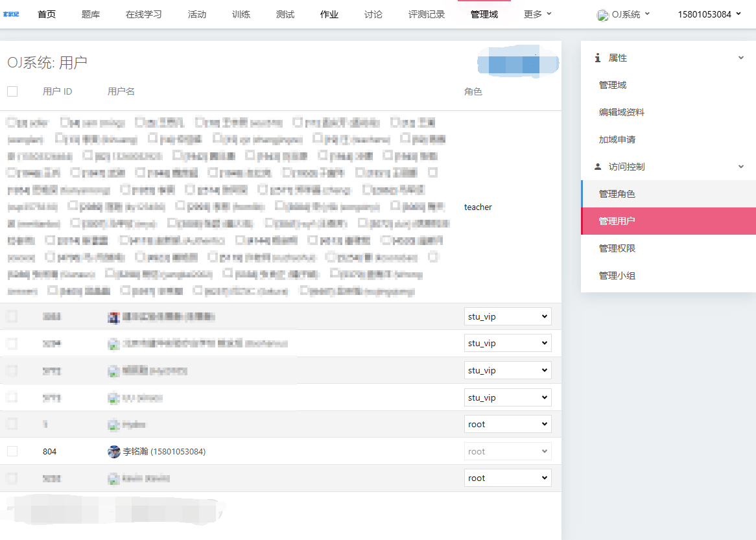This screenshot has height=540, width=756.
Task: Open the 15801053084 account menu
Action: point(709,14)
